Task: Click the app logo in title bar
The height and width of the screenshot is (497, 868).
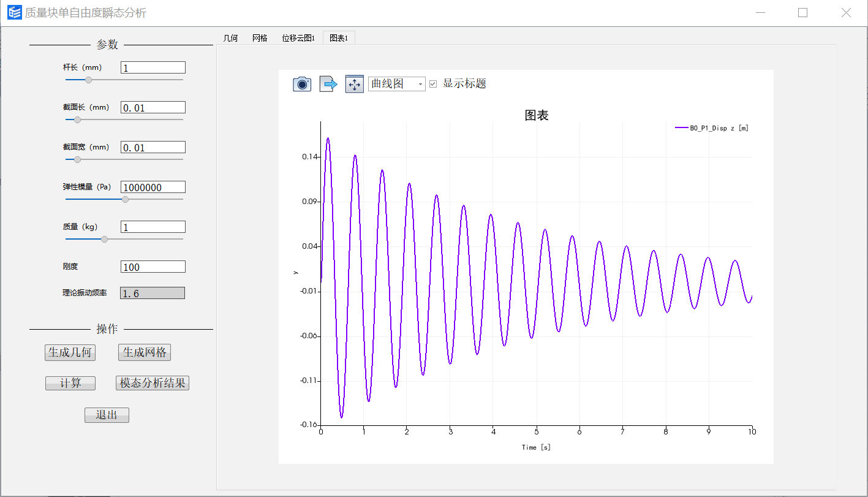Action: 14,12
